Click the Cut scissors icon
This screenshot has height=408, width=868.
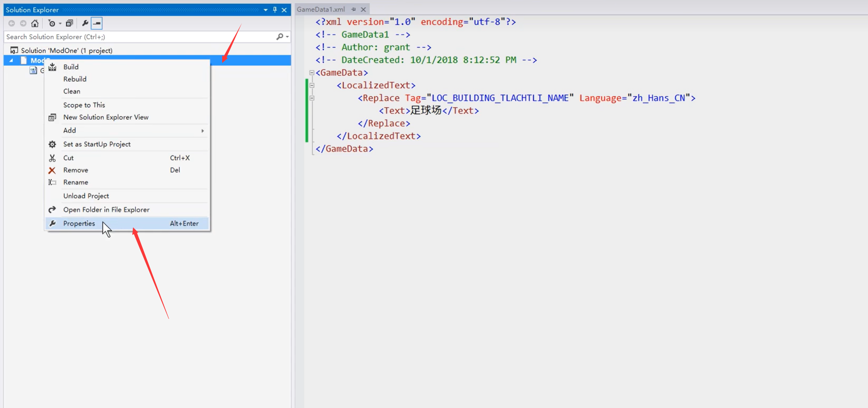pos(52,158)
